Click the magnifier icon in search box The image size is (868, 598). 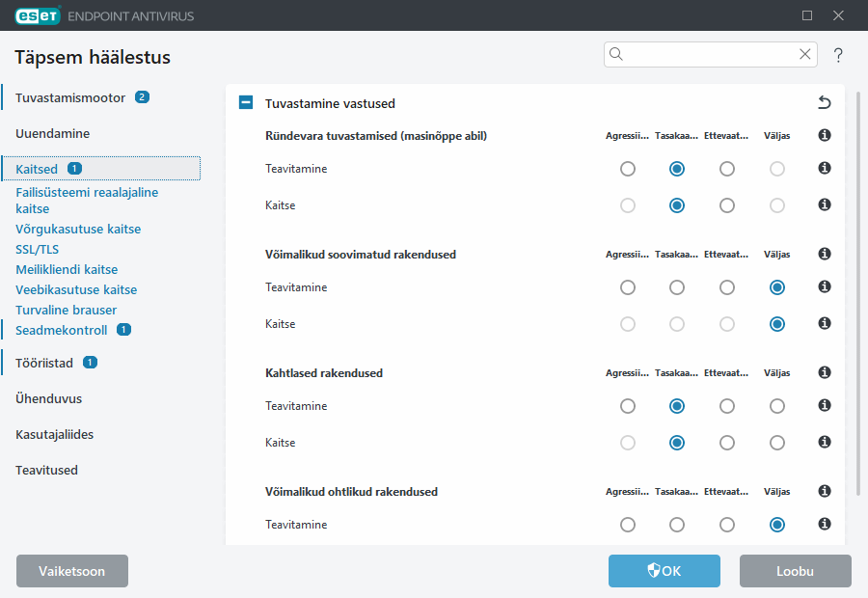617,55
